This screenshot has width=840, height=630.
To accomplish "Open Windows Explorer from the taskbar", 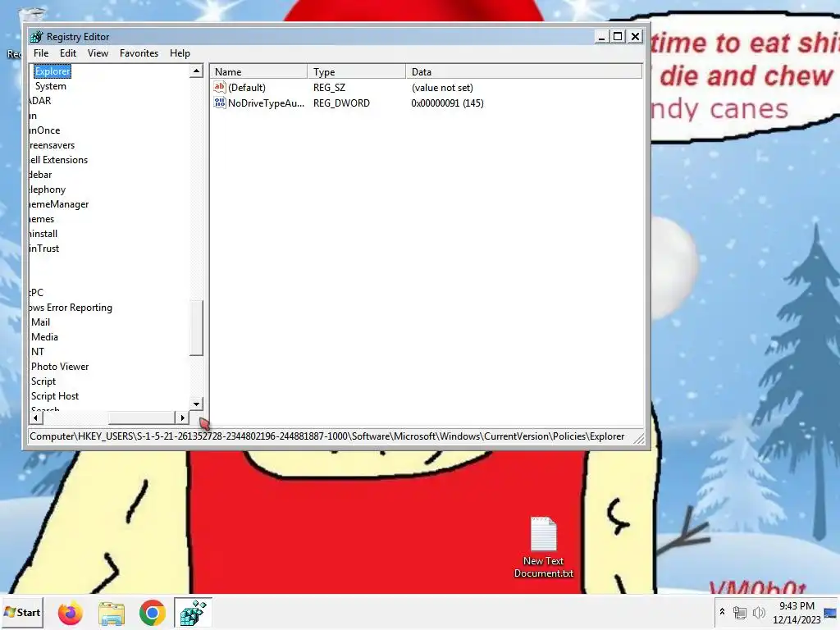I will (x=112, y=613).
